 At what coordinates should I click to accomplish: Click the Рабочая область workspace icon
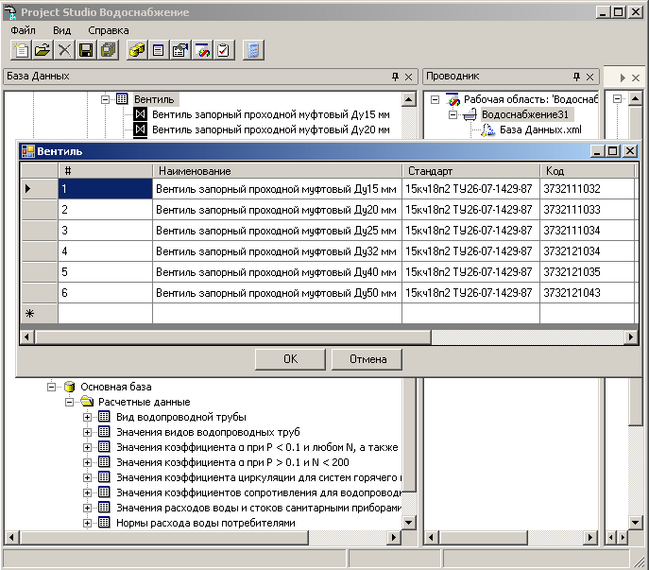[453, 99]
